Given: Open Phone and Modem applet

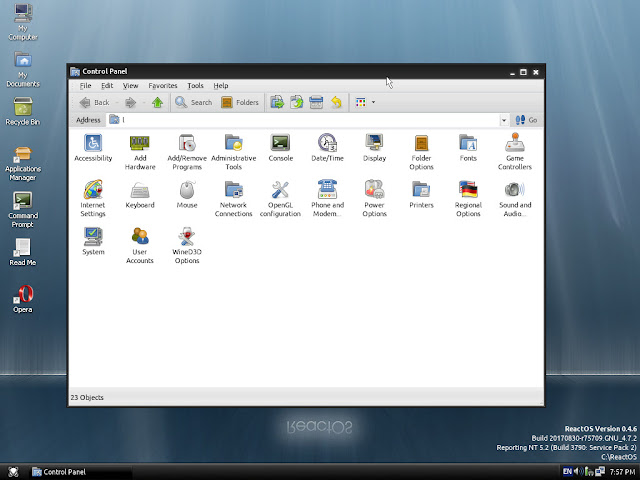Looking at the screenshot, I should 327,199.
